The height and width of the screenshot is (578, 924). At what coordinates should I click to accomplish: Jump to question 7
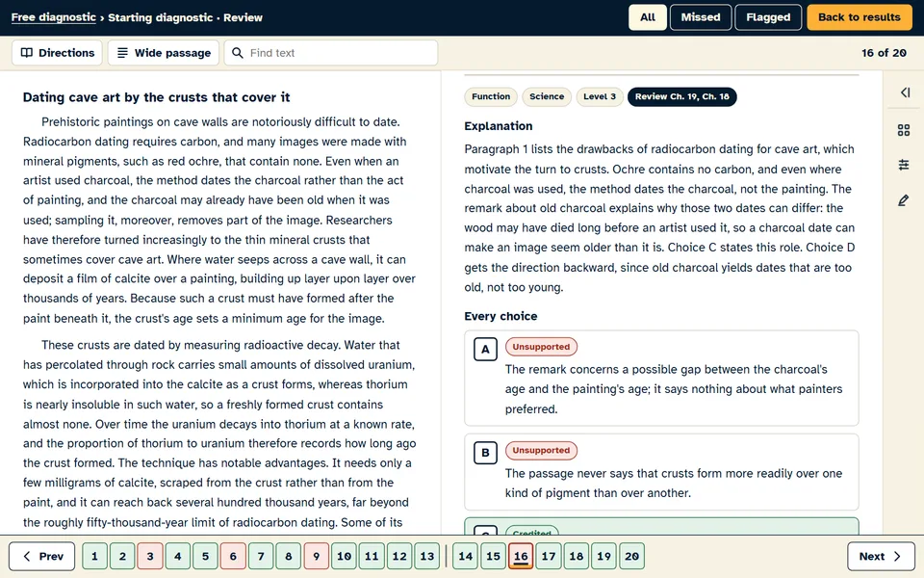coord(261,556)
